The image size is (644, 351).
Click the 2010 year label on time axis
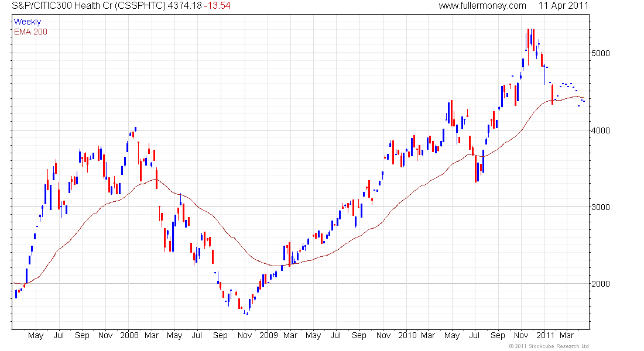(x=407, y=335)
